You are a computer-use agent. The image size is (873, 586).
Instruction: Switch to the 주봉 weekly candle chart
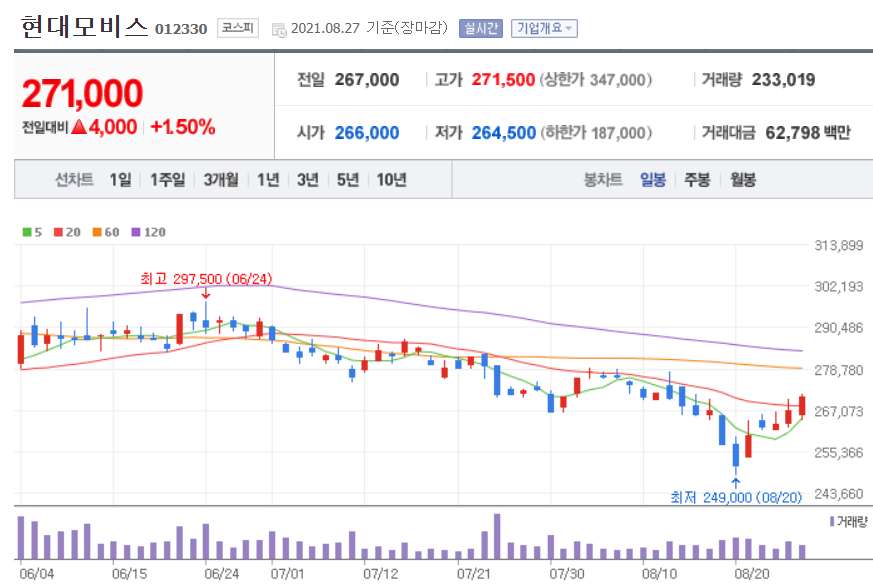pyautogui.click(x=697, y=180)
